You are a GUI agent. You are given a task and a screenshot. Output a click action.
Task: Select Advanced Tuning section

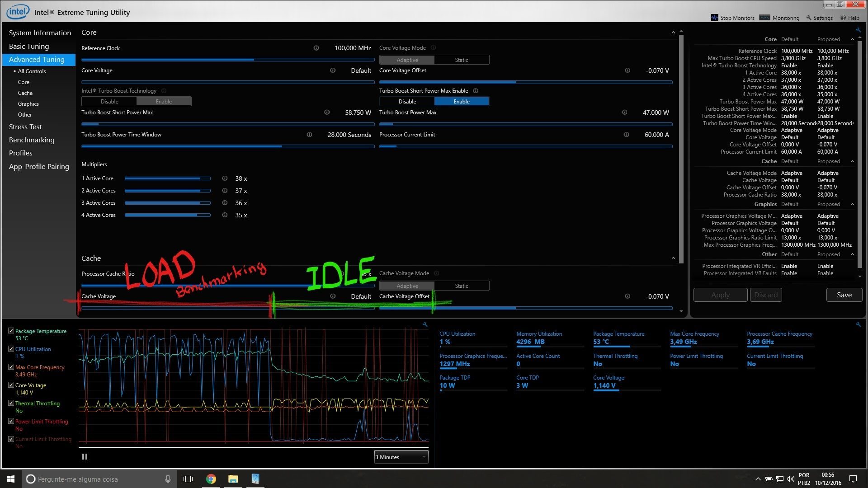pos(39,60)
